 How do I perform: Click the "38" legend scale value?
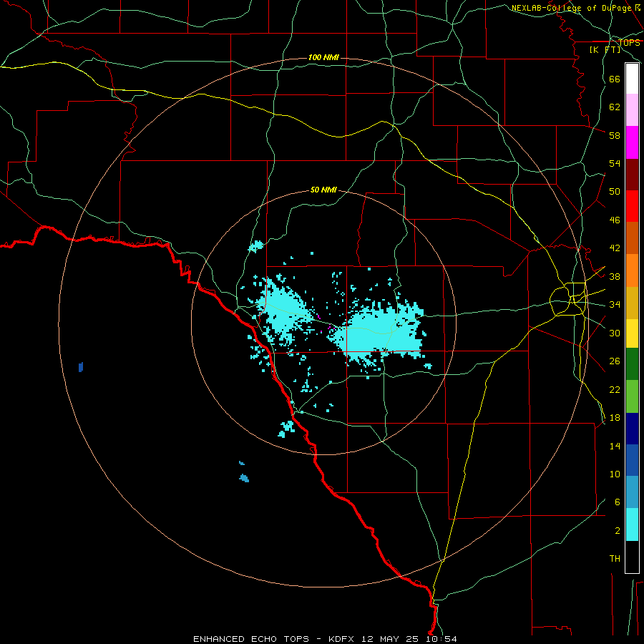click(x=615, y=276)
